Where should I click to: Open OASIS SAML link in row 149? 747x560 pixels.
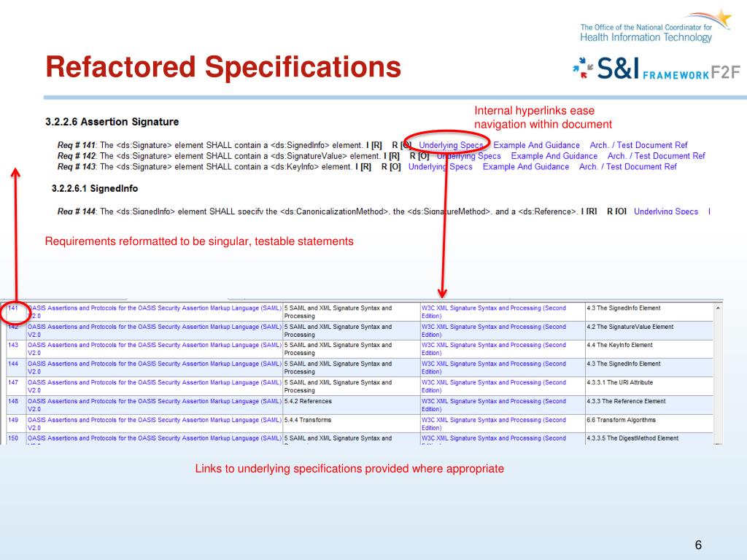[155, 424]
